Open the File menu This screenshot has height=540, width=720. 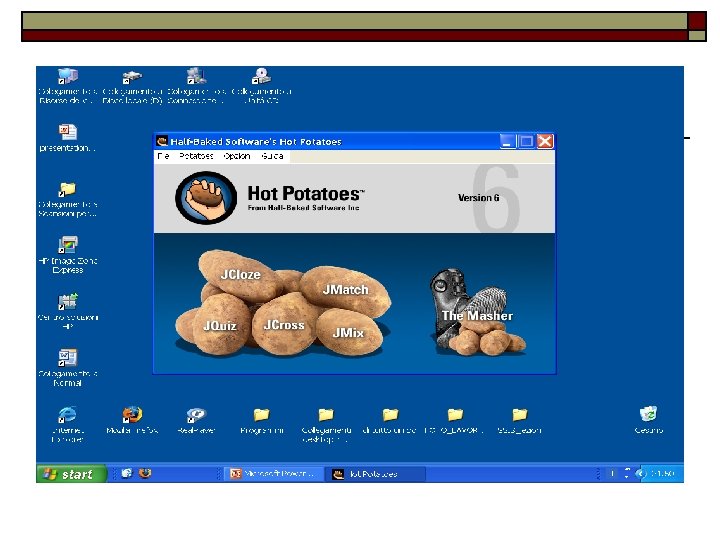point(163,156)
